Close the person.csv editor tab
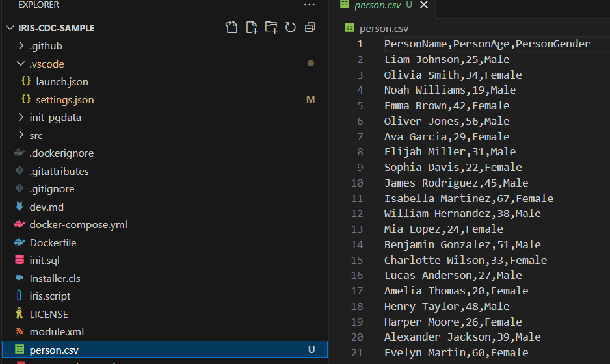This screenshot has height=364, width=610. 424,5
